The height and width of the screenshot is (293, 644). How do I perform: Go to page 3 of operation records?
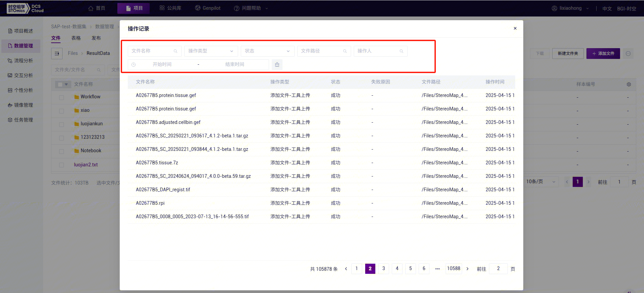click(384, 268)
